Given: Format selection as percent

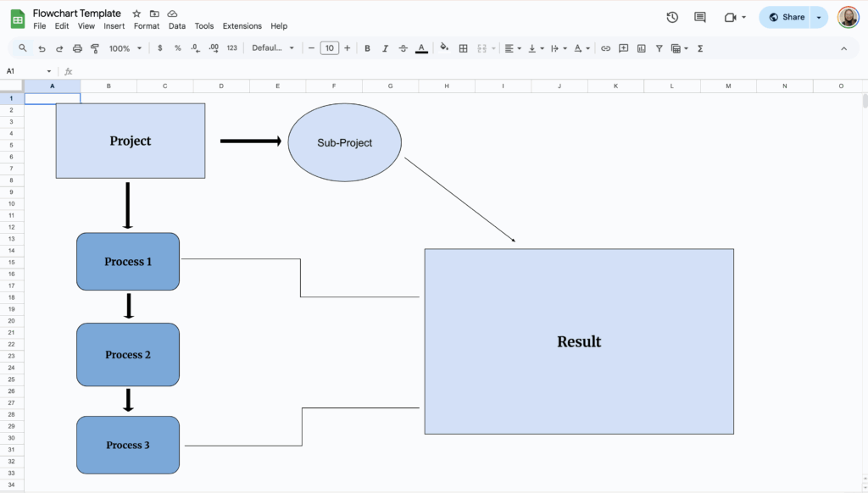Looking at the screenshot, I should 177,48.
